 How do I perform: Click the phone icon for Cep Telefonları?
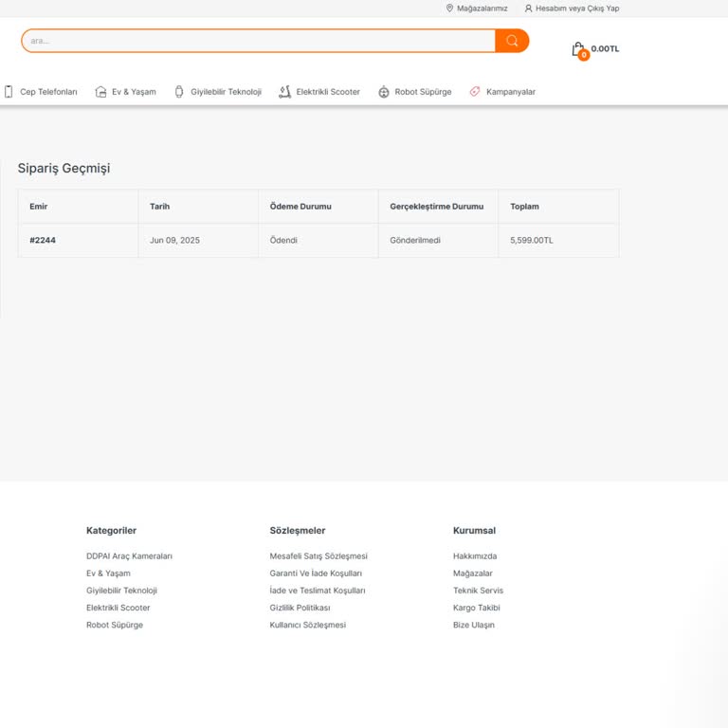coord(9,92)
